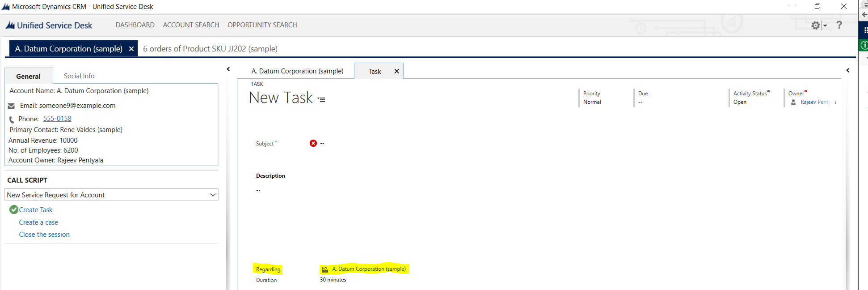This screenshot has height=290, width=868.
Task: Click the Annual Revenue: 10000 text
Action: (43, 141)
